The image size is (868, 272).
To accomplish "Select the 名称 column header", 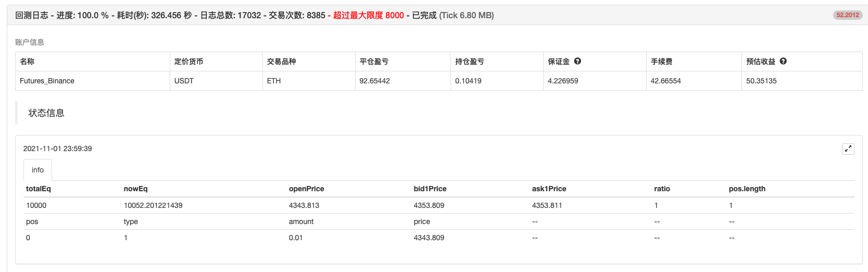I will [x=27, y=61].
